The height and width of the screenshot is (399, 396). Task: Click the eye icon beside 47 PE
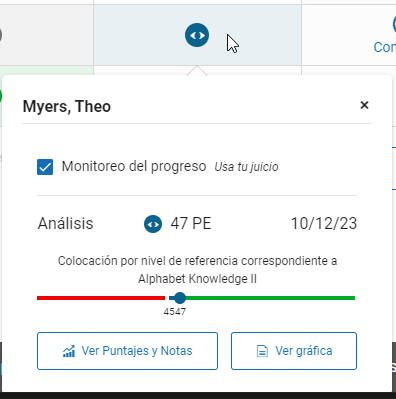153,224
